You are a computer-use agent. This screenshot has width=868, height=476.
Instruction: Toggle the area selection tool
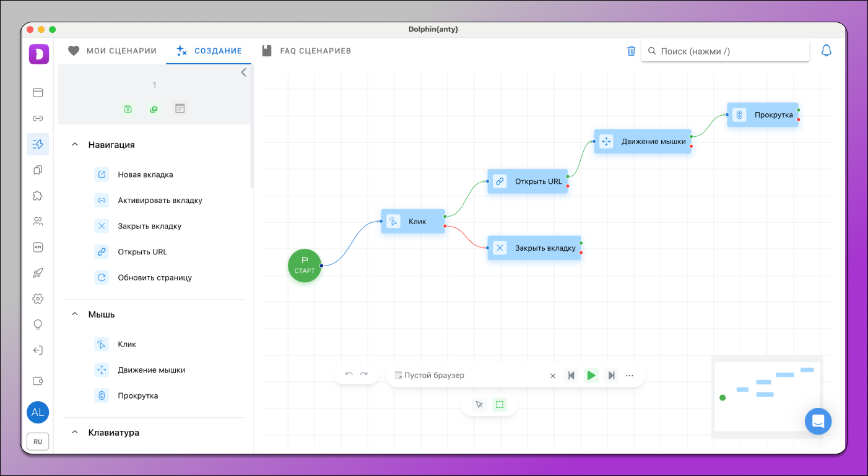pyautogui.click(x=500, y=405)
